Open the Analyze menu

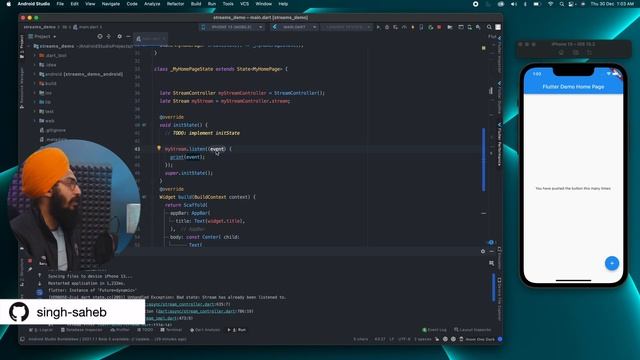152,4
